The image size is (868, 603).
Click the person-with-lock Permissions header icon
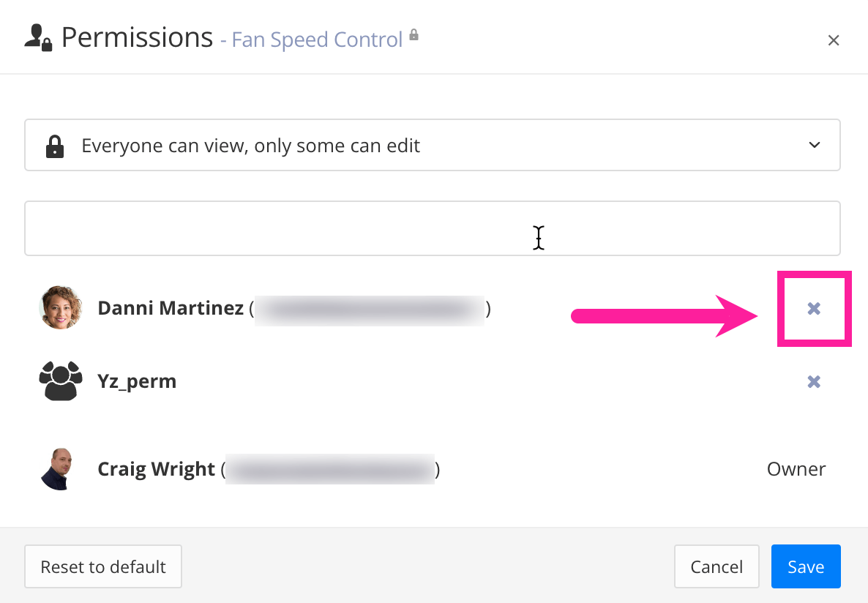coord(37,37)
